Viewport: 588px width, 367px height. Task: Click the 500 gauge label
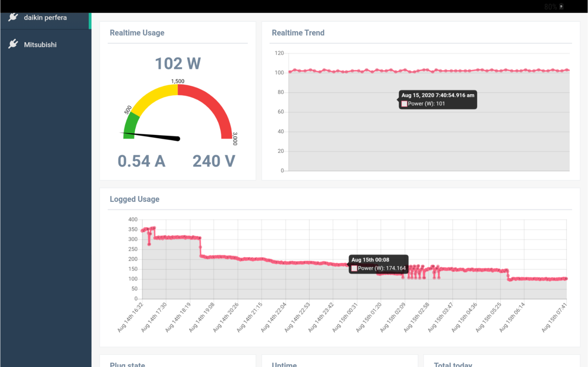[x=128, y=110]
